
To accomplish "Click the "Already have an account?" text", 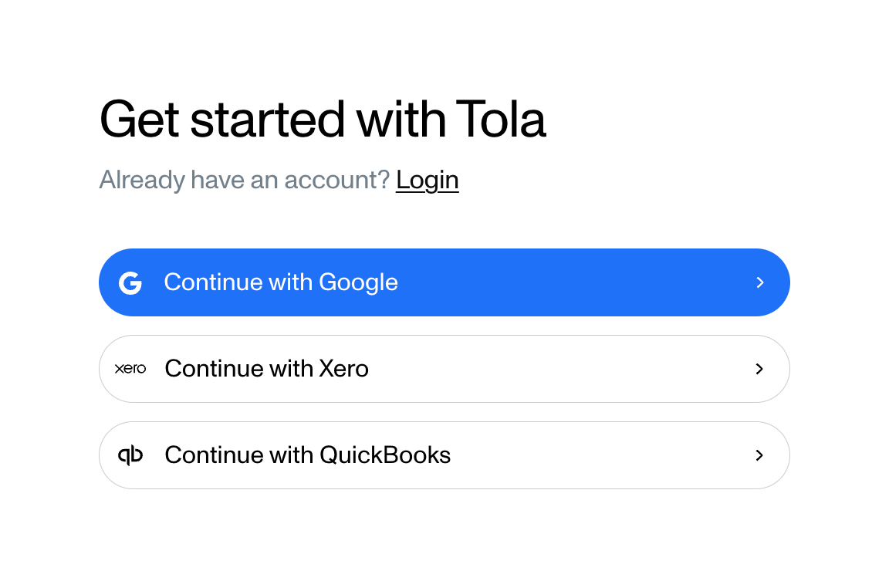I will [244, 179].
